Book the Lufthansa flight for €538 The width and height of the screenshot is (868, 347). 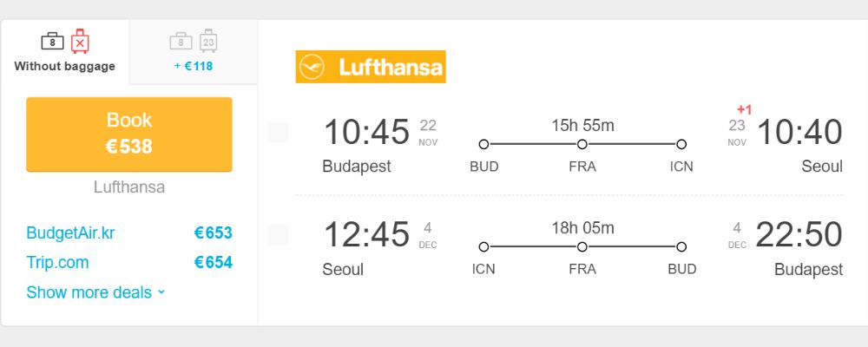tap(129, 134)
